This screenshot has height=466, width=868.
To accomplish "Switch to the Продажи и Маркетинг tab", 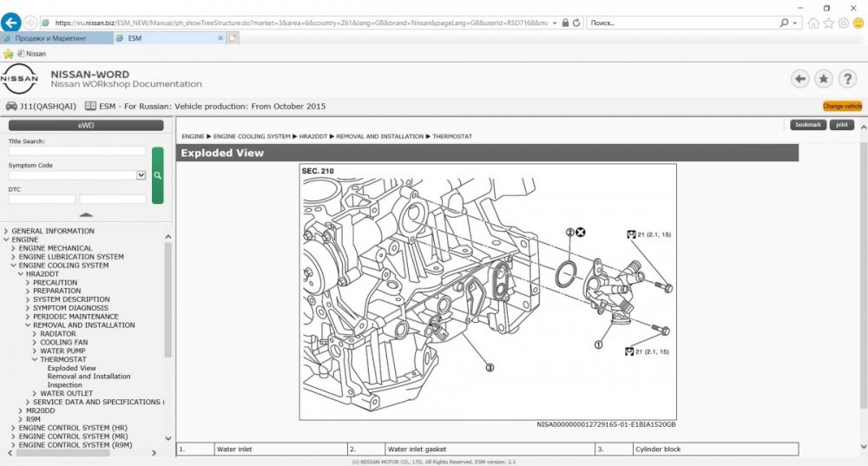I will pos(56,38).
